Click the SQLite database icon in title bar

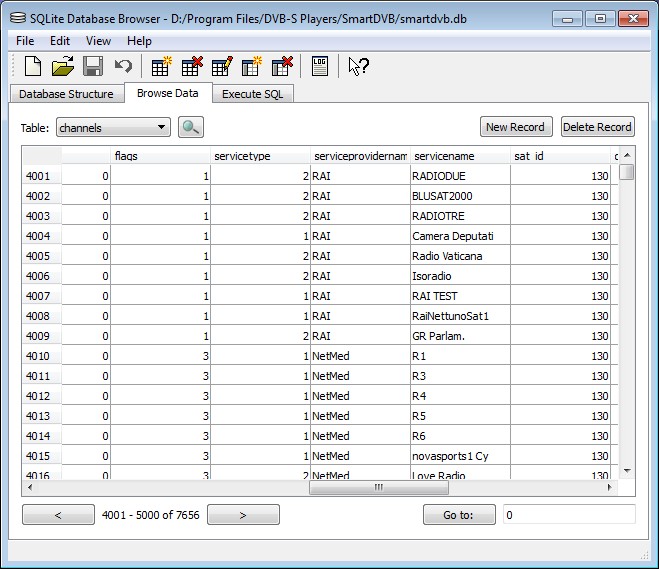pyautogui.click(x=18, y=18)
